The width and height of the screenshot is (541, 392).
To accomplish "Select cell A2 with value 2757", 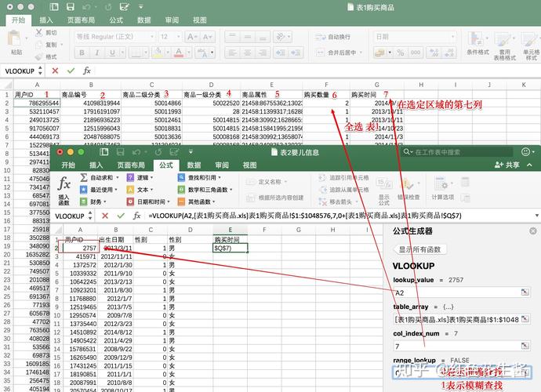I will [81, 248].
